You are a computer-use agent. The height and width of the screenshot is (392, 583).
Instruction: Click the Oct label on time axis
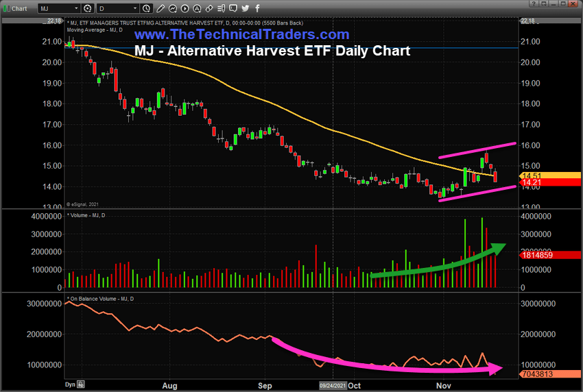(x=355, y=386)
